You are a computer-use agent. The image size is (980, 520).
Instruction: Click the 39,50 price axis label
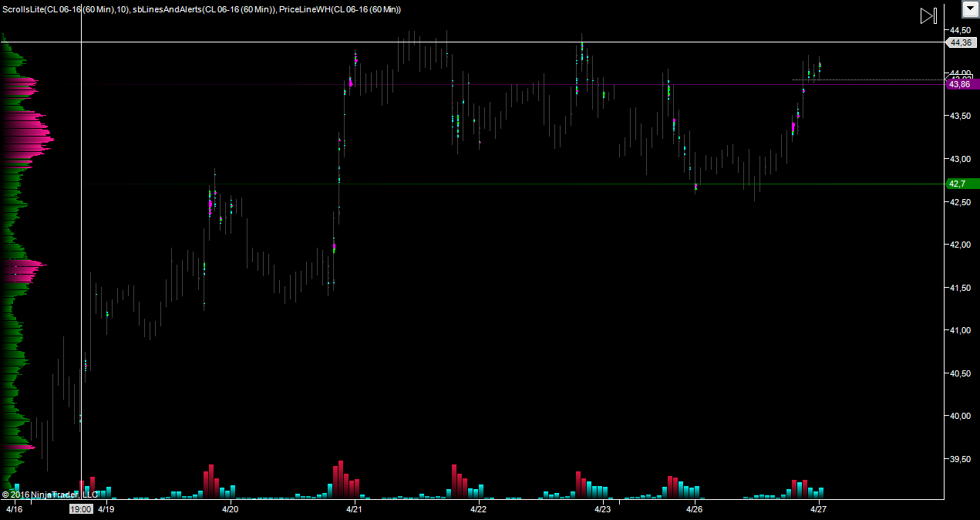(960, 459)
